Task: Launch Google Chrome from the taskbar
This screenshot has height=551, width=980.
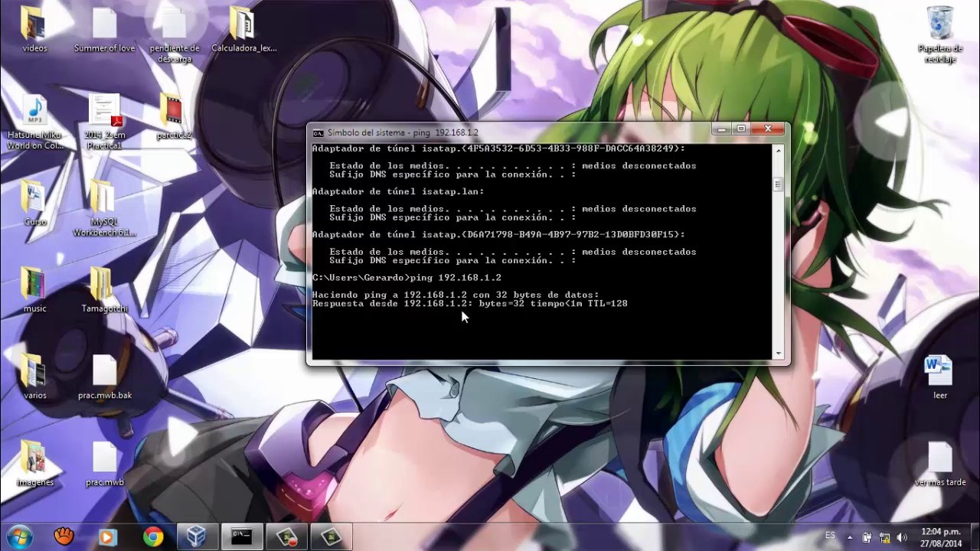Action: [153, 536]
